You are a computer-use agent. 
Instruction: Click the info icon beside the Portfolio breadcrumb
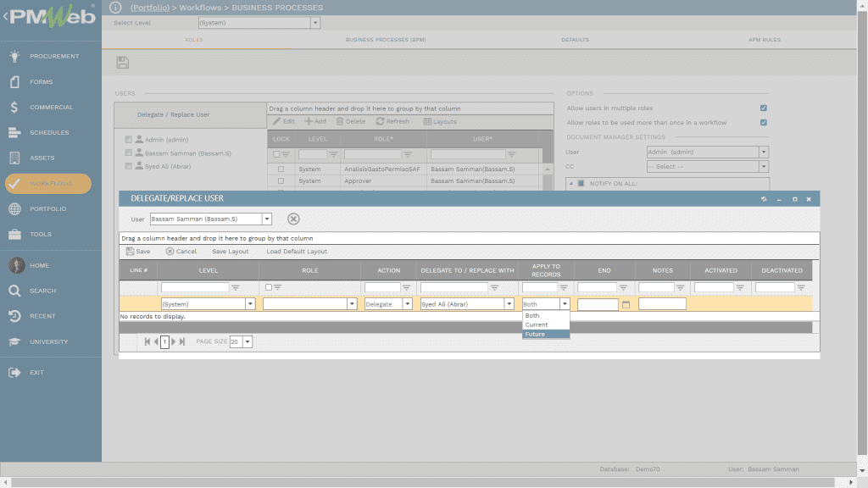click(115, 7)
